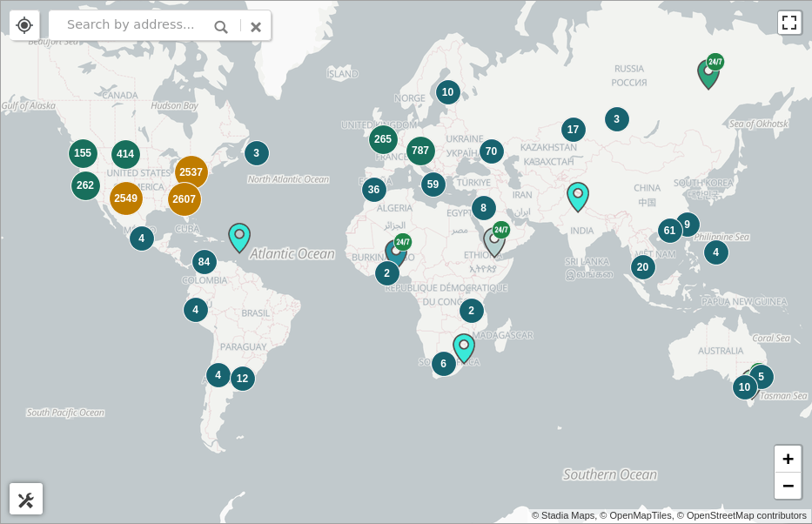Select the 5 cluster in Australia

point(762,376)
